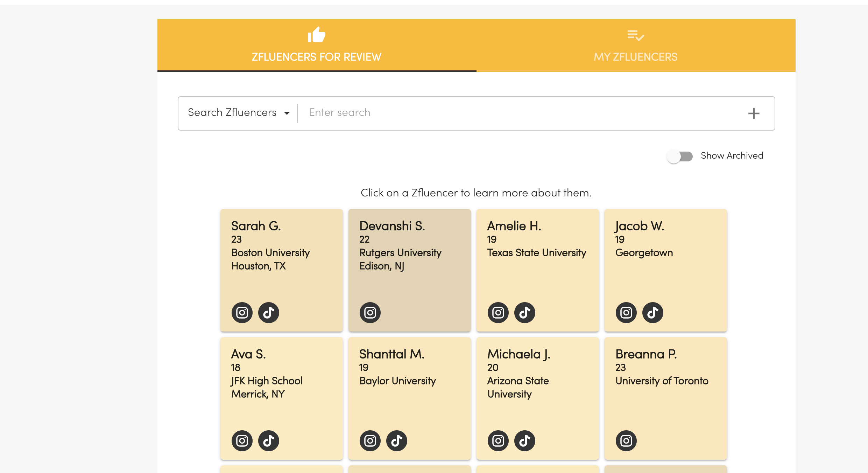This screenshot has height=473, width=868.
Task: Open Jacob W.'s TikTok icon
Action: 653,312
